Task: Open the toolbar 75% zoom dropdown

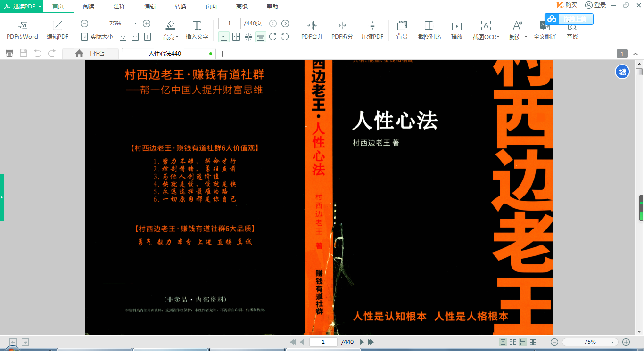Action: tap(136, 24)
